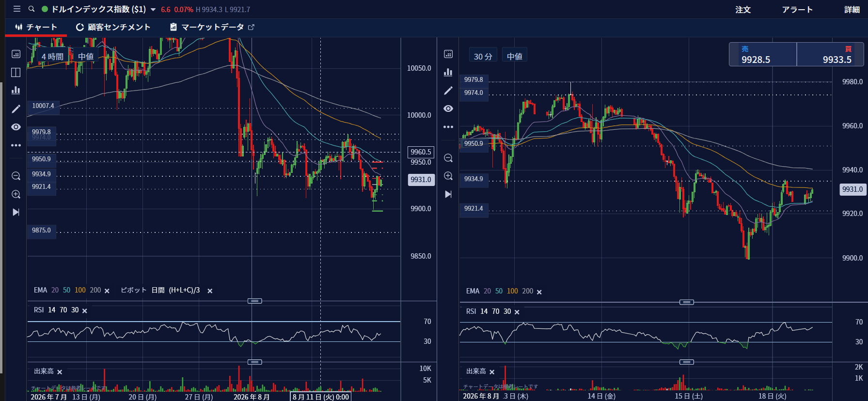Toggle right chart eye visibility icon
Screen dimensions: 868x401
tap(448, 108)
